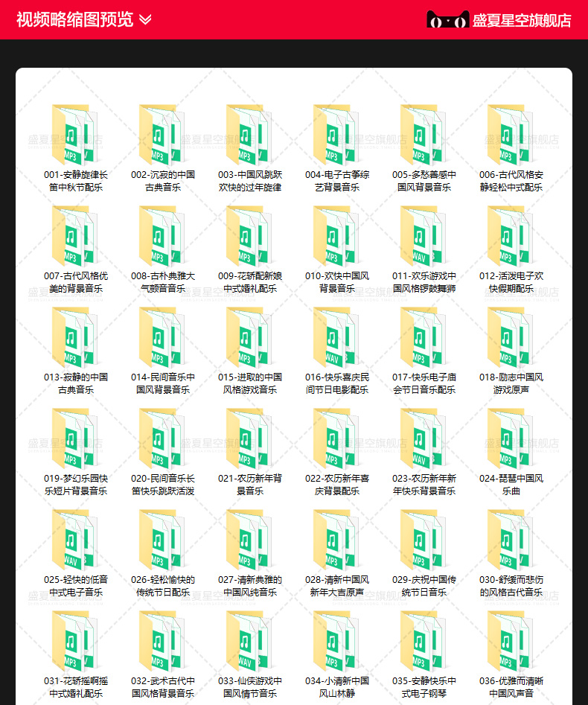Open folder 001-安静旋律长笛中秋节配乐
This screenshot has width=588, height=705.
click(75, 135)
